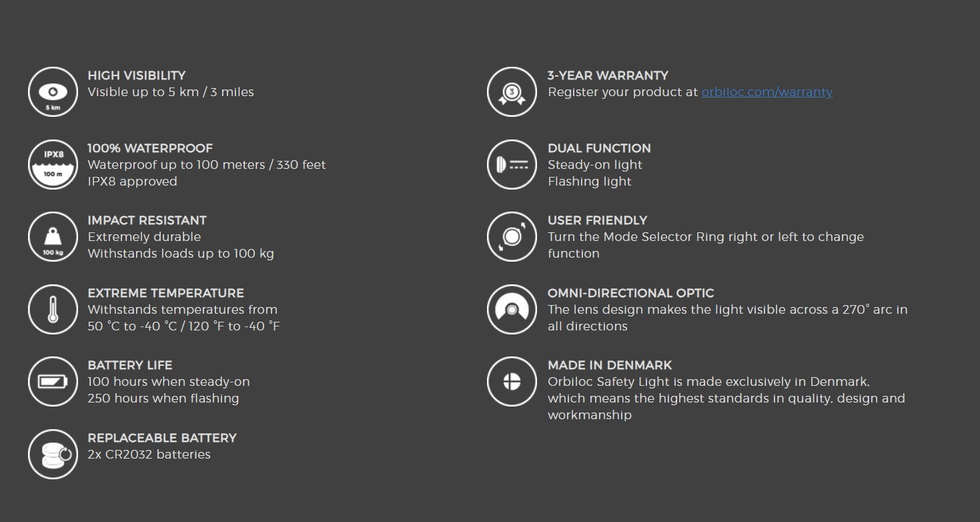Click the 100 kg impact resistant icon
The width and height of the screenshot is (980, 522).
click(x=53, y=237)
